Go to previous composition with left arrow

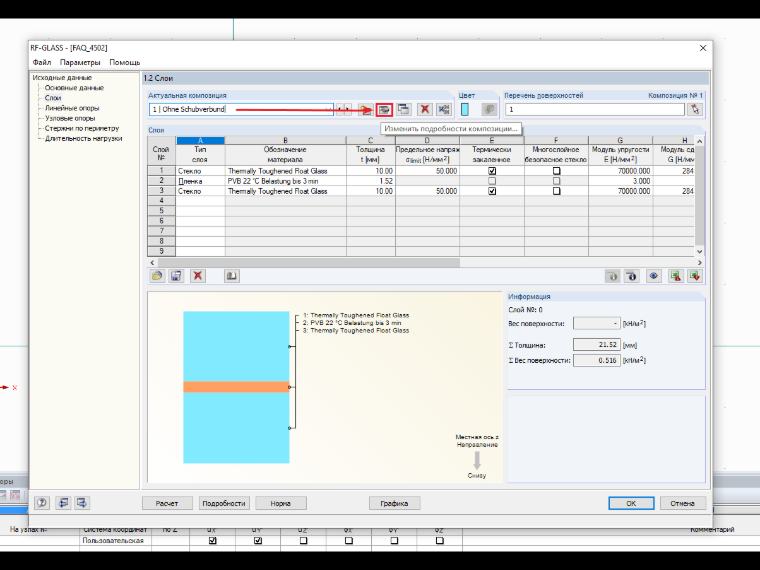(x=340, y=110)
